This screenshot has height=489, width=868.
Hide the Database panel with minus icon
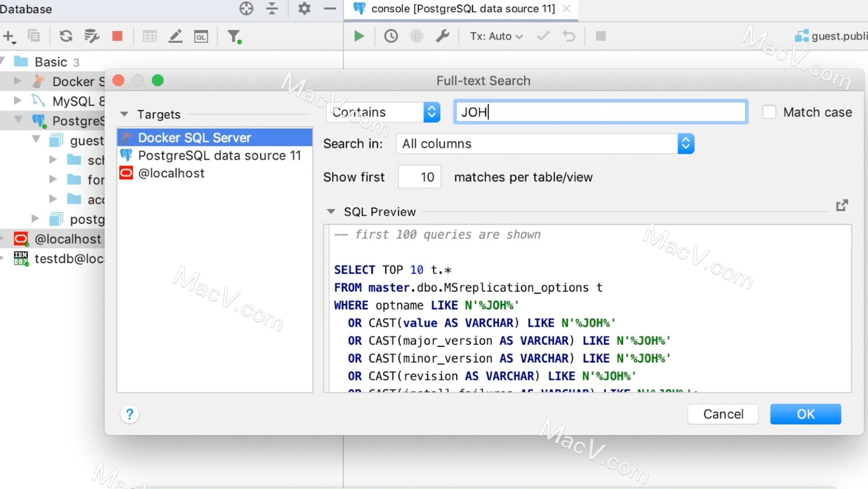[330, 9]
